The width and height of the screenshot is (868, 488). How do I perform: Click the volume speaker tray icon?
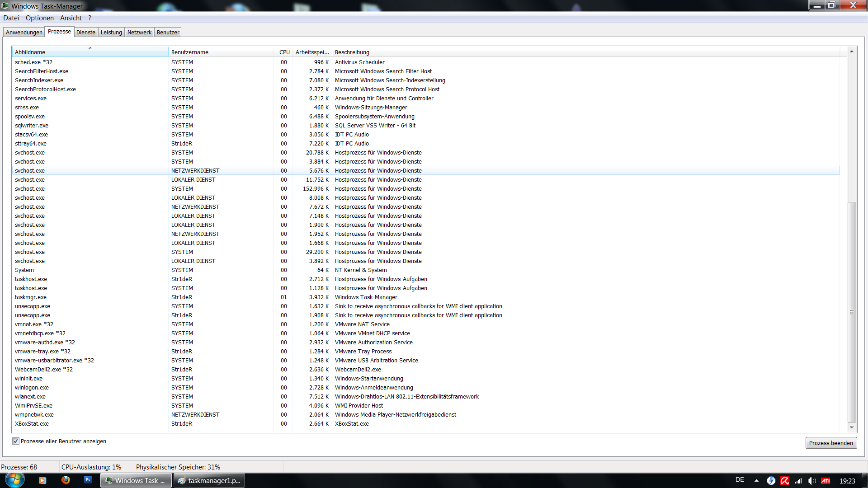pyautogui.click(x=812, y=481)
